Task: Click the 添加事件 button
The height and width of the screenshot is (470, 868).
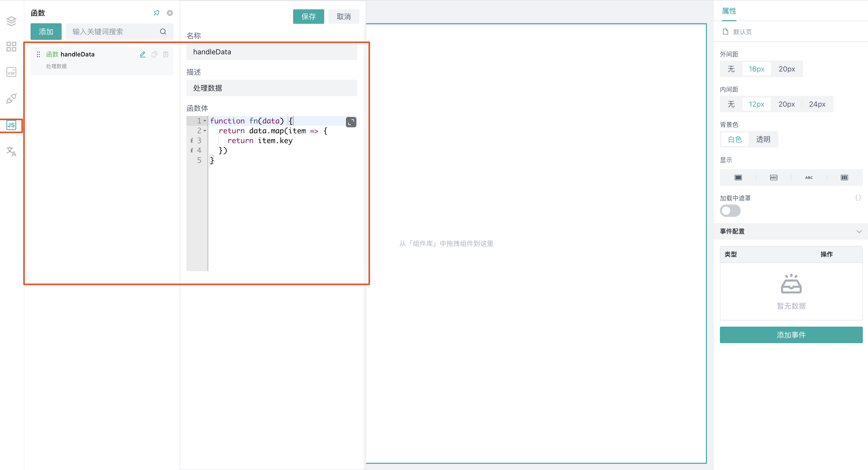Action: [791, 335]
